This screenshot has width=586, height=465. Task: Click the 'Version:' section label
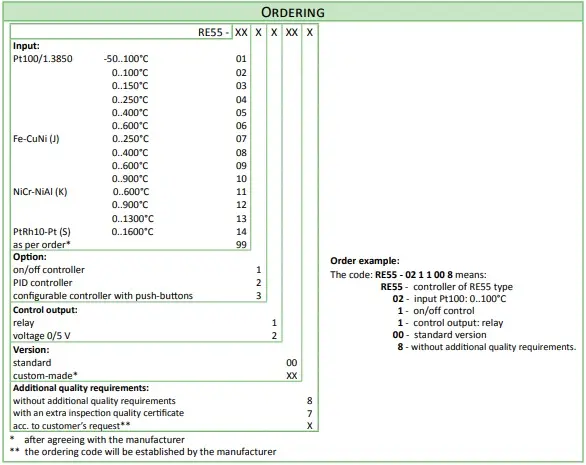(x=31, y=350)
